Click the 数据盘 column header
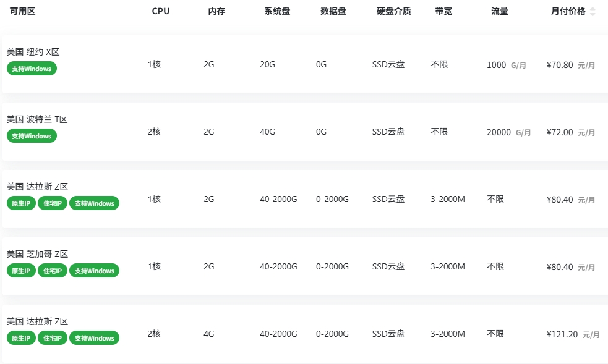The width and height of the screenshot is (608, 364). pyautogui.click(x=333, y=11)
